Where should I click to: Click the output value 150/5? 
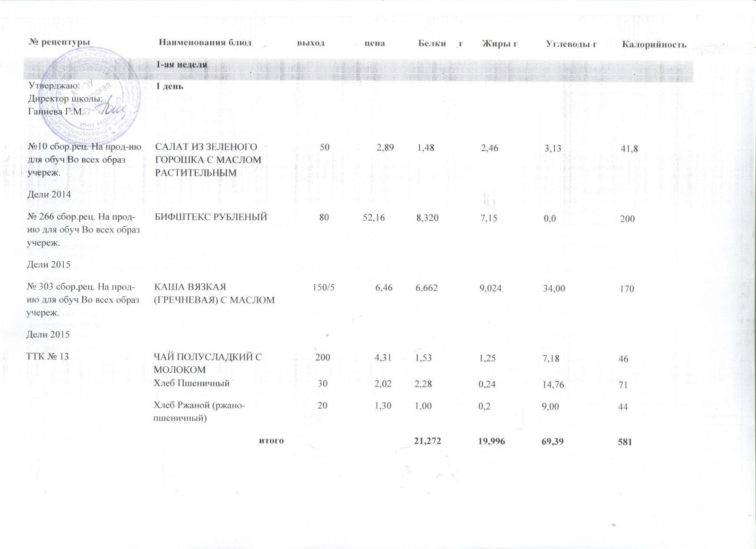coord(324,287)
